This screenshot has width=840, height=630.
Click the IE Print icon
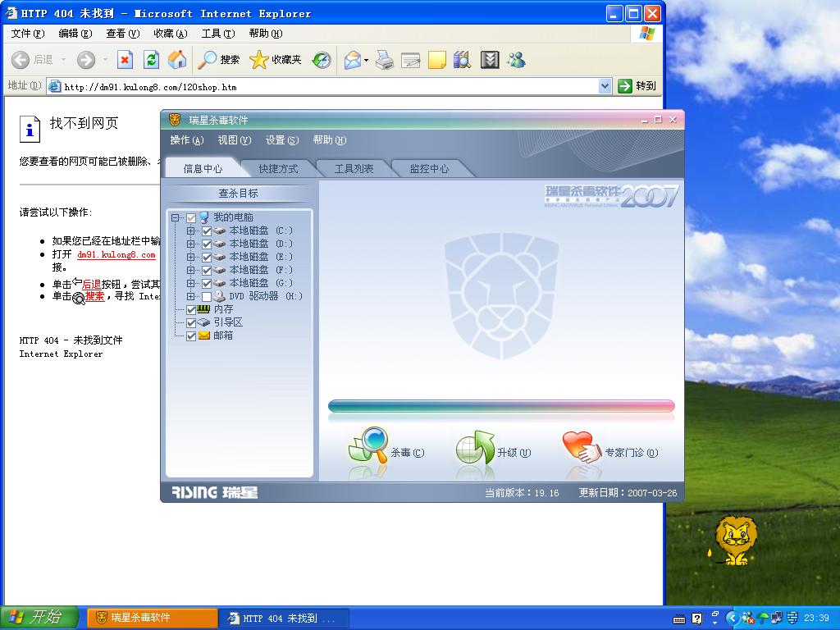pos(385,59)
